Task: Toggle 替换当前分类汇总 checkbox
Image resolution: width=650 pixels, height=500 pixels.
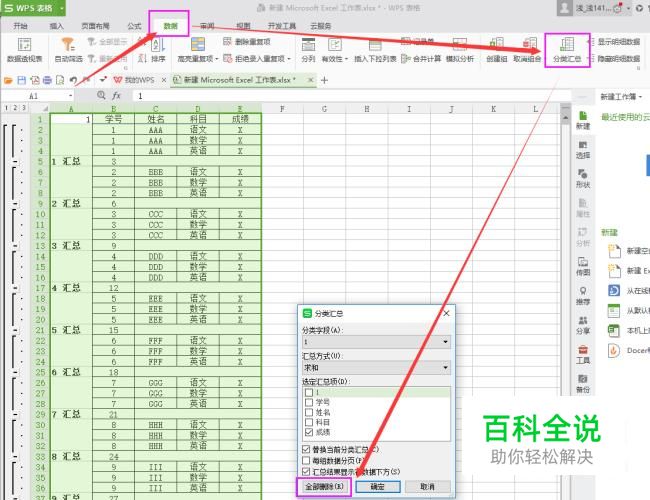Action: (x=306, y=449)
